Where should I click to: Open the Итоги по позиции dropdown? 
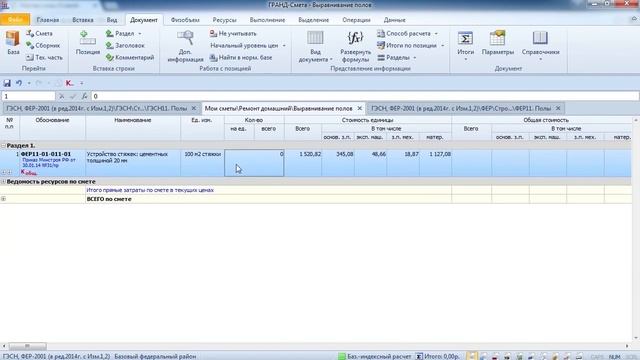pyautogui.click(x=442, y=46)
